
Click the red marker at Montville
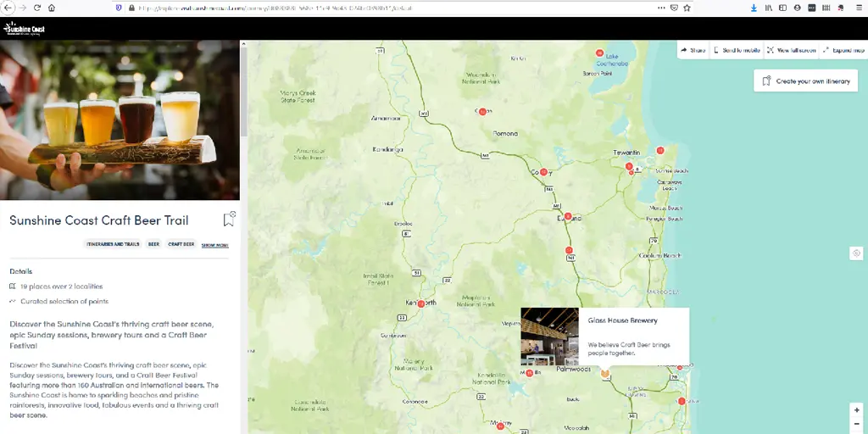529,374
